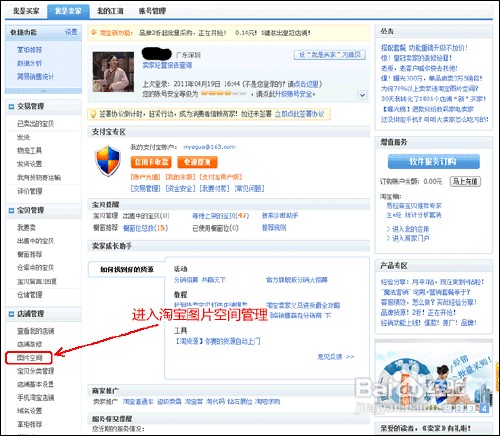
Task: Open 已卖出的宝贝 in sidebar
Action: [x=35, y=124]
